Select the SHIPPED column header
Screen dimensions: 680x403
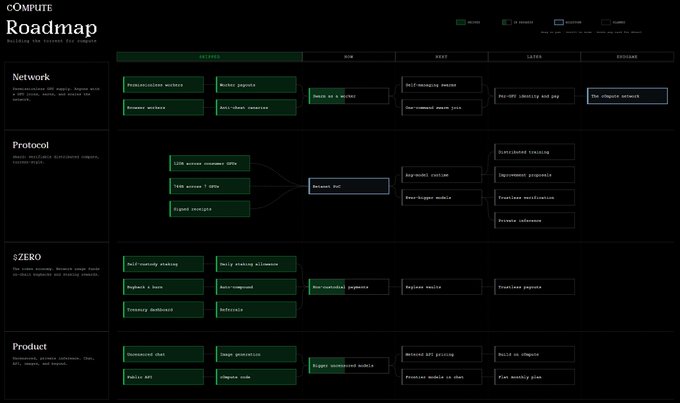tap(209, 57)
